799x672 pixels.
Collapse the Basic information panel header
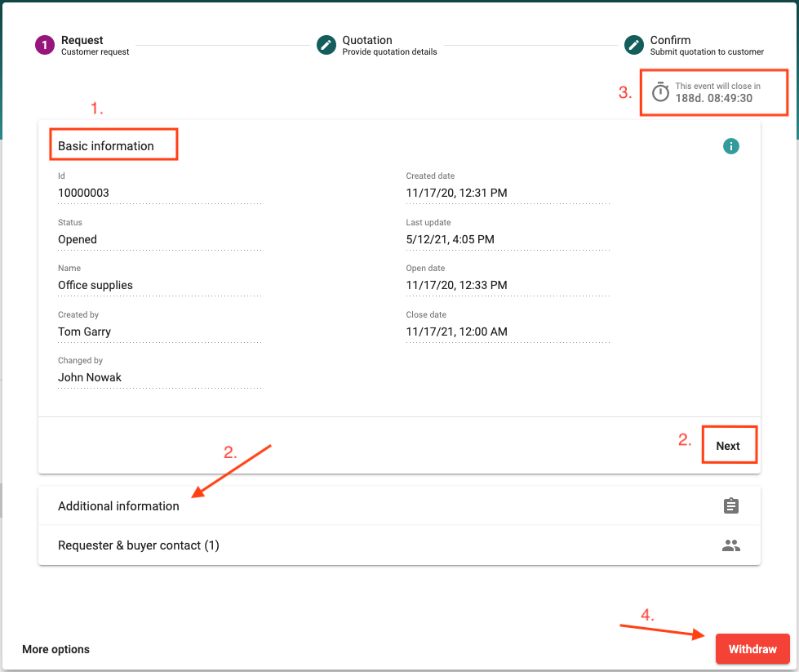click(x=106, y=146)
